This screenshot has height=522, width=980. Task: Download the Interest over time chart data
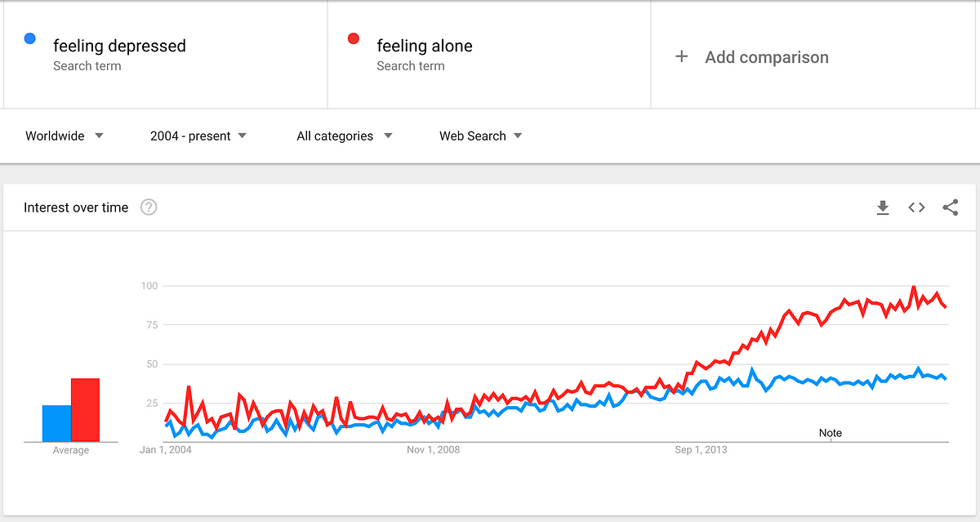click(x=882, y=208)
